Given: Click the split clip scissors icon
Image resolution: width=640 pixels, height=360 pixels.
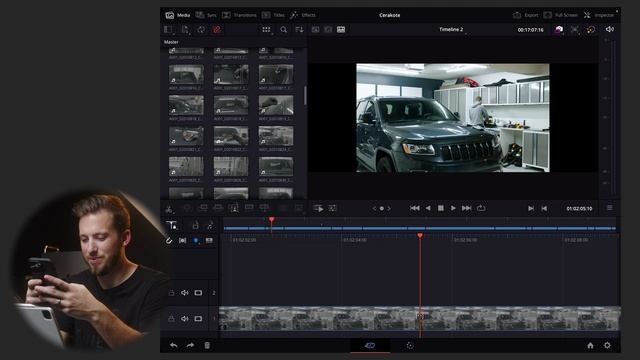Looking at the screenshot, I should [x=169, y=209].
